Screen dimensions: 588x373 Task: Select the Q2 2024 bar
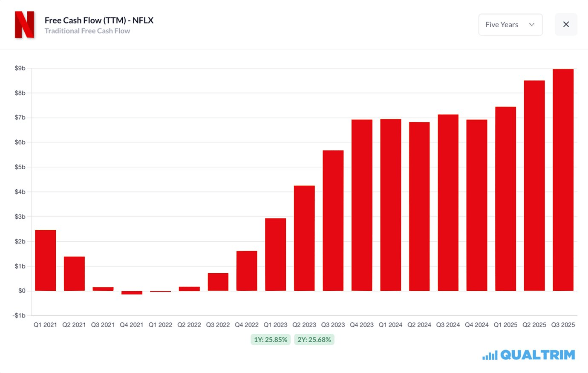[x=419, y=206]
